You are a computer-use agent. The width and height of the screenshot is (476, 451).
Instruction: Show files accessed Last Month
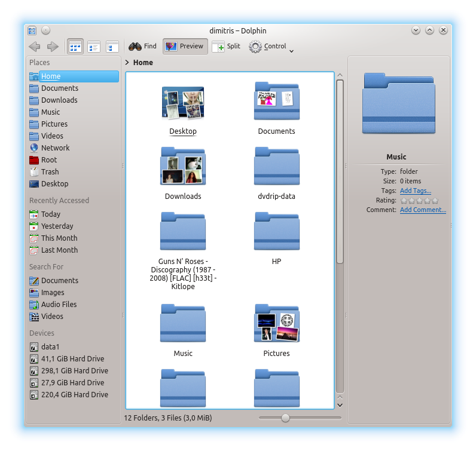click(74, 250)
